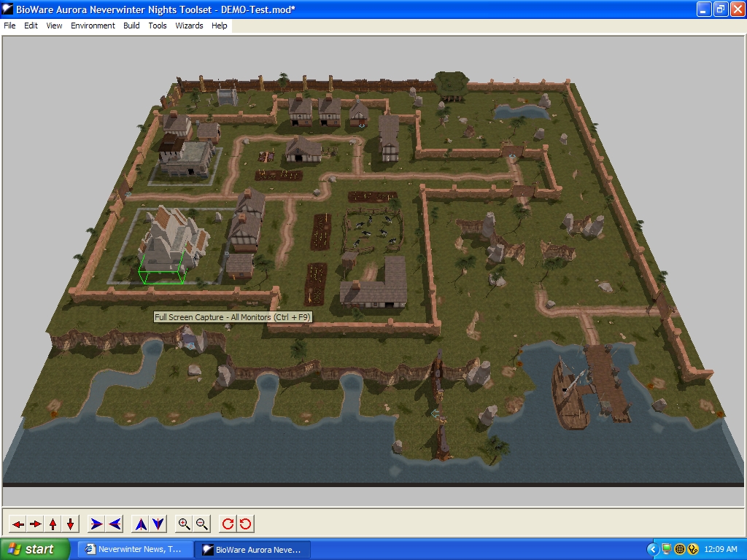This screenshot has height=560, width=747.
Task: Expand hidden system tray icons
Action: point(653,549)
